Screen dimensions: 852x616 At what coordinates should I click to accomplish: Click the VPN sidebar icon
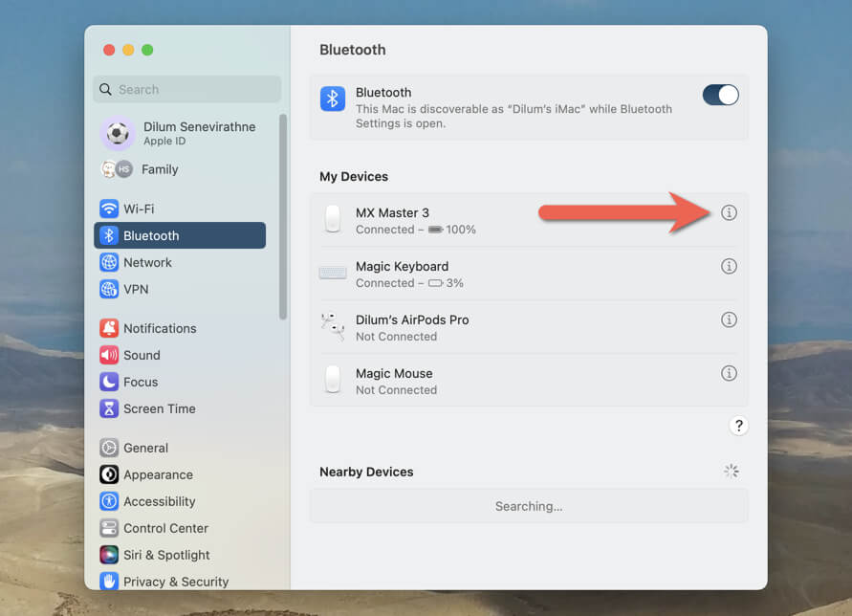point(109,289)
